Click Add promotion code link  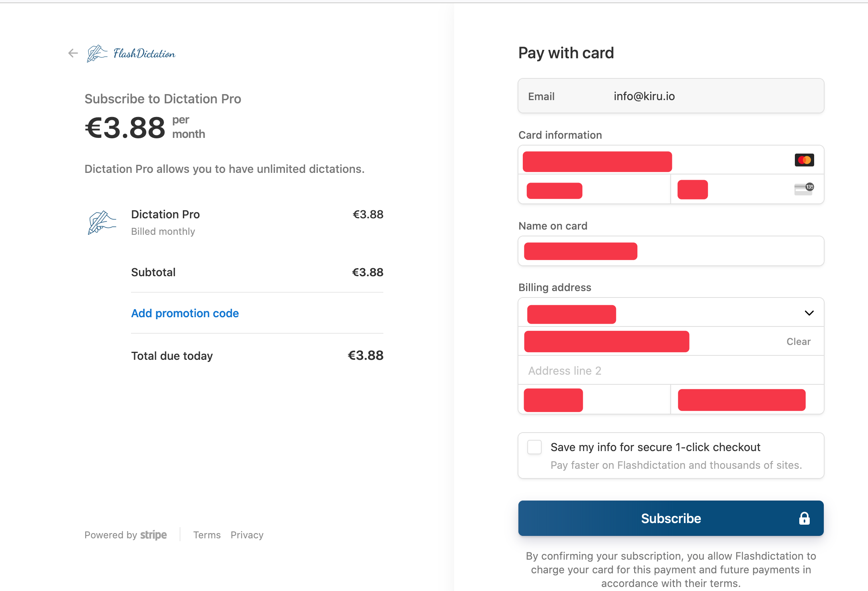(x=185, y=313)
